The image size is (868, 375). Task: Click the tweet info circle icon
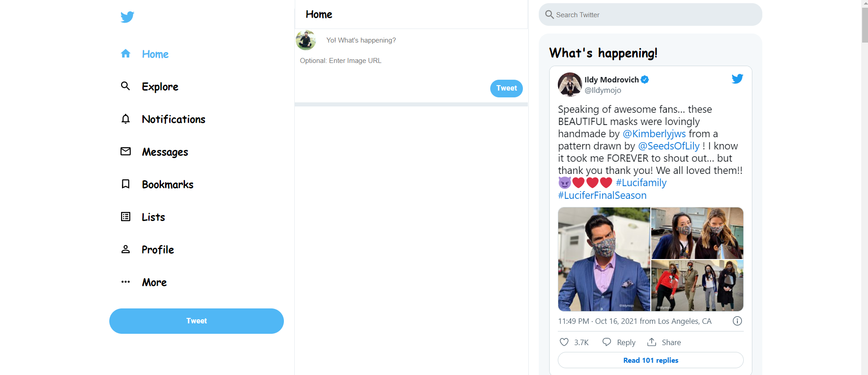coord(737,321)
